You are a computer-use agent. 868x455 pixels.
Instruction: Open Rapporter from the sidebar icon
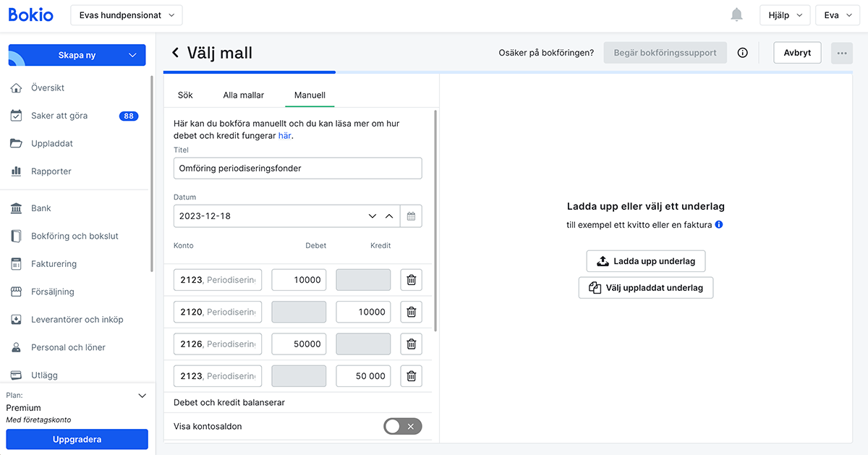[16, 171]
